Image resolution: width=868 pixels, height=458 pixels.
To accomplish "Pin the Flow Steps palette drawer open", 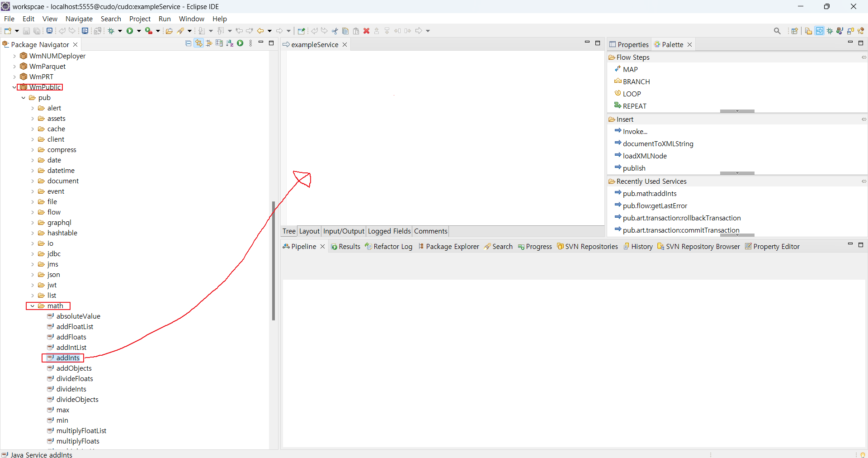I will click(863, 57).
